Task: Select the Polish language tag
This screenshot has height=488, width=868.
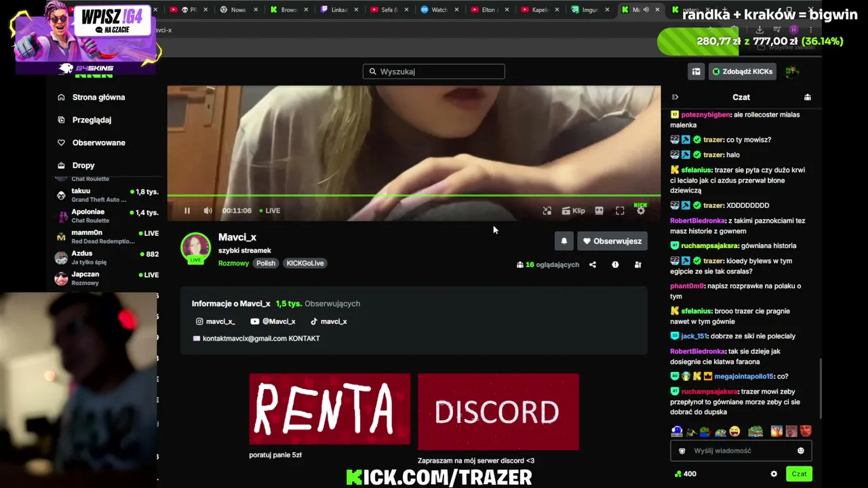Action: pyautogui.click(x=266, y=263)
